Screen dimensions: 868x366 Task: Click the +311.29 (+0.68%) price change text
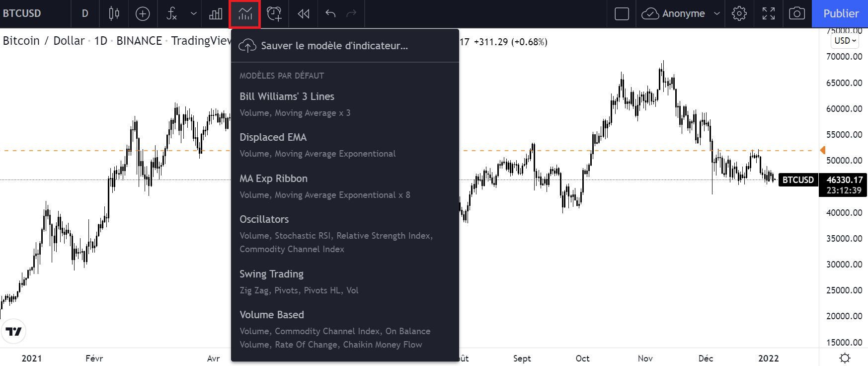pyautogui.click(x=510, y=42)
